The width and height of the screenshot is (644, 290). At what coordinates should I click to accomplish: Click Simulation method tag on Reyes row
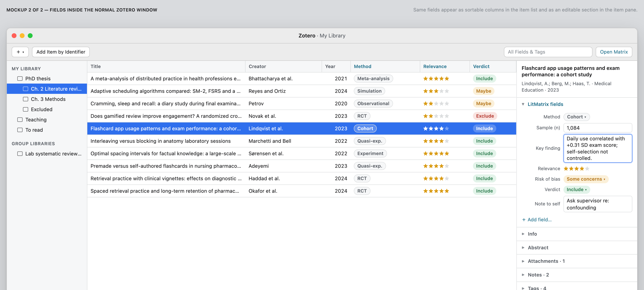coord(369,91)
